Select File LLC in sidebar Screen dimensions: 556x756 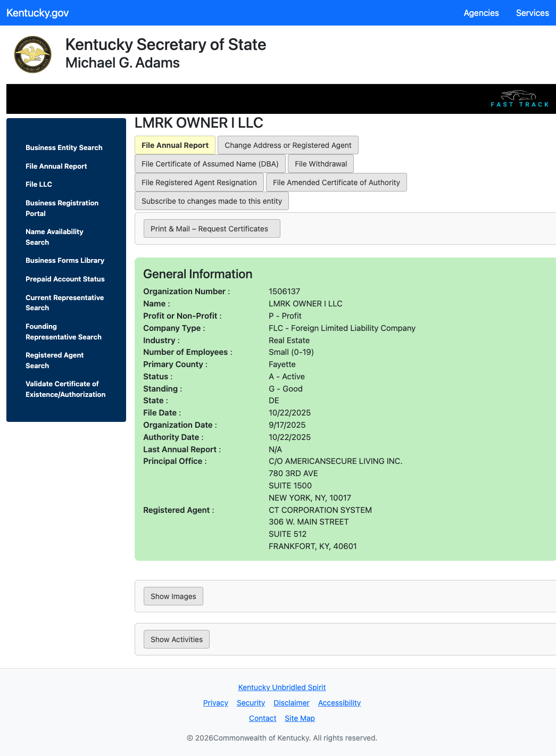39,184
